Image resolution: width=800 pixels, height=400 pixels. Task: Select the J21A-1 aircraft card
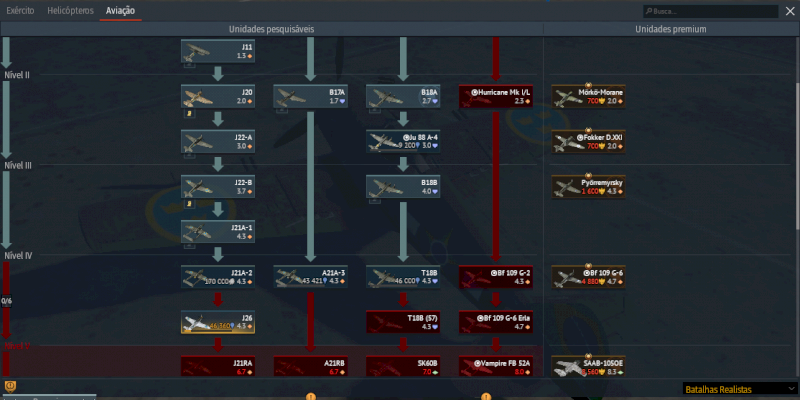[x=218, y=232]
